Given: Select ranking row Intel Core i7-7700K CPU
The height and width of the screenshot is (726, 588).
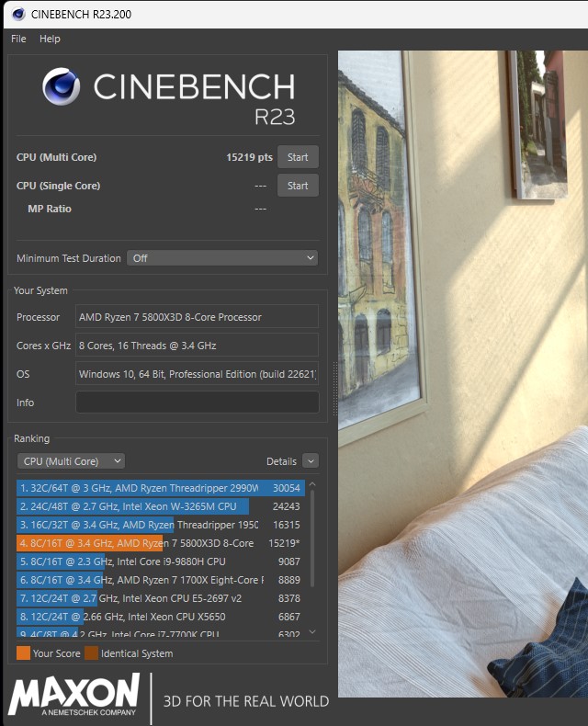Looking at the screenshot, I should pos(160,633).
